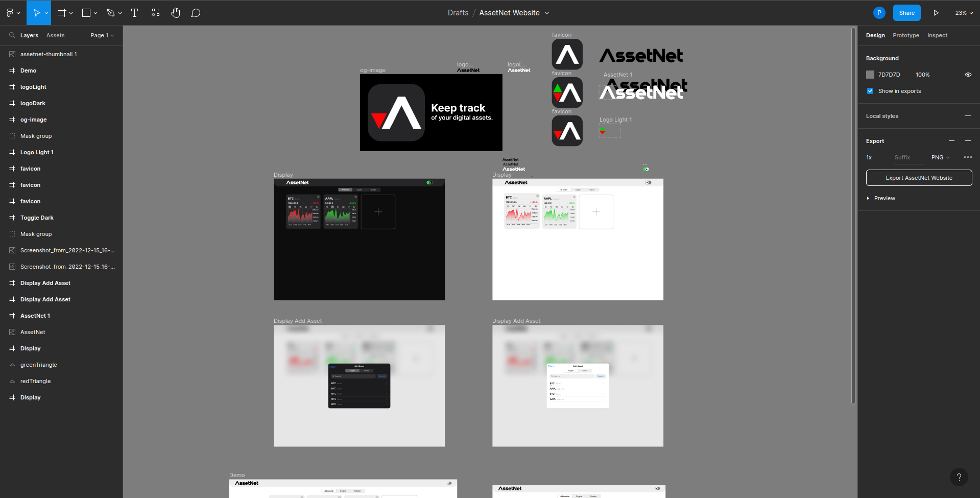The width and height of the screenshot is (980, 498).
Task: Click the Toggle Dark frame layer icon
Action: pos(12,218)
